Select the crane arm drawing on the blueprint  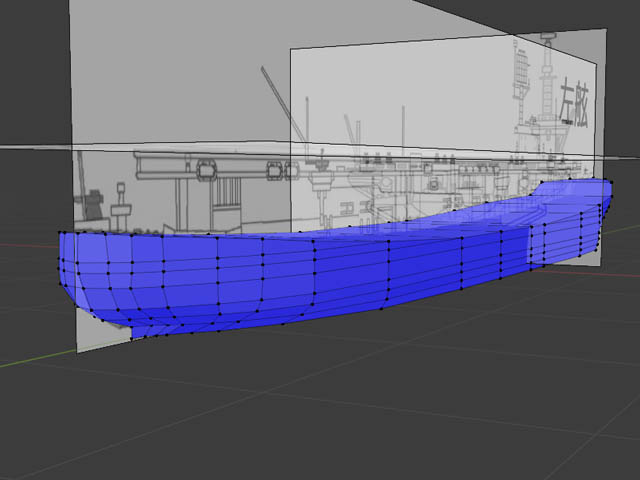pyautogui.click(x=283, y=103)
